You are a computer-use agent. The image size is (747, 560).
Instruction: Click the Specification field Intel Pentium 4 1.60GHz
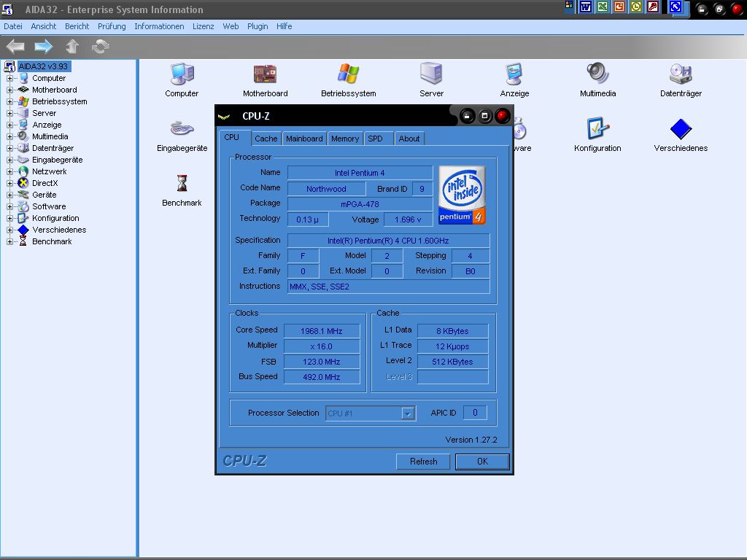388,241
